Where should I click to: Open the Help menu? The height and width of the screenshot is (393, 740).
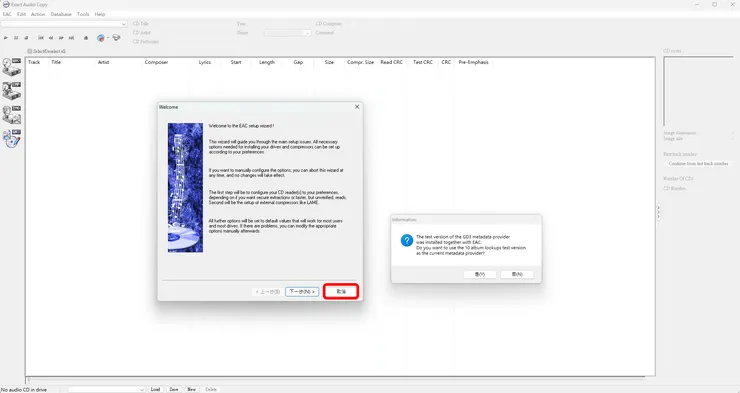pyautogui.click(x=100, y=14)
